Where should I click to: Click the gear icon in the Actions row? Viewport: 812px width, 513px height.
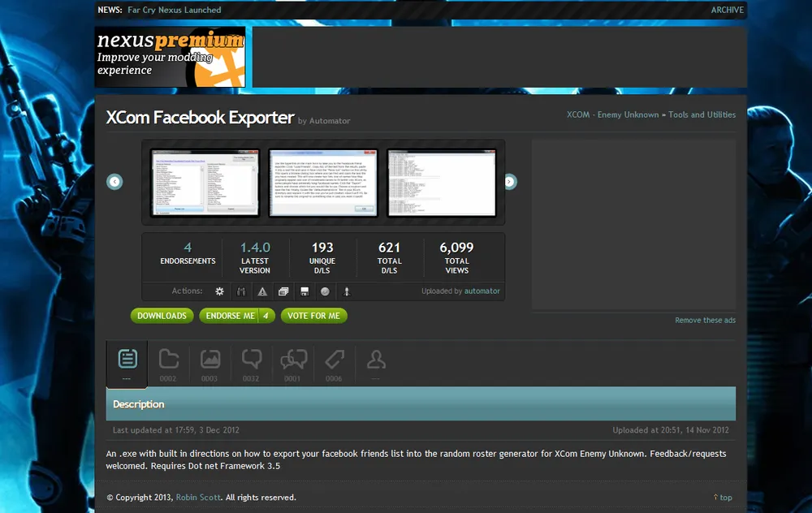[219, 291]
